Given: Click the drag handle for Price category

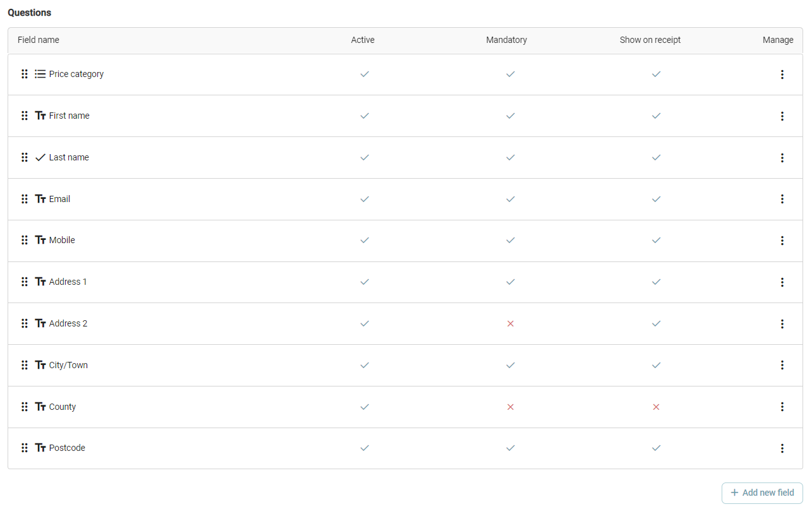Looking at the screenshot, I should [25, 74].
